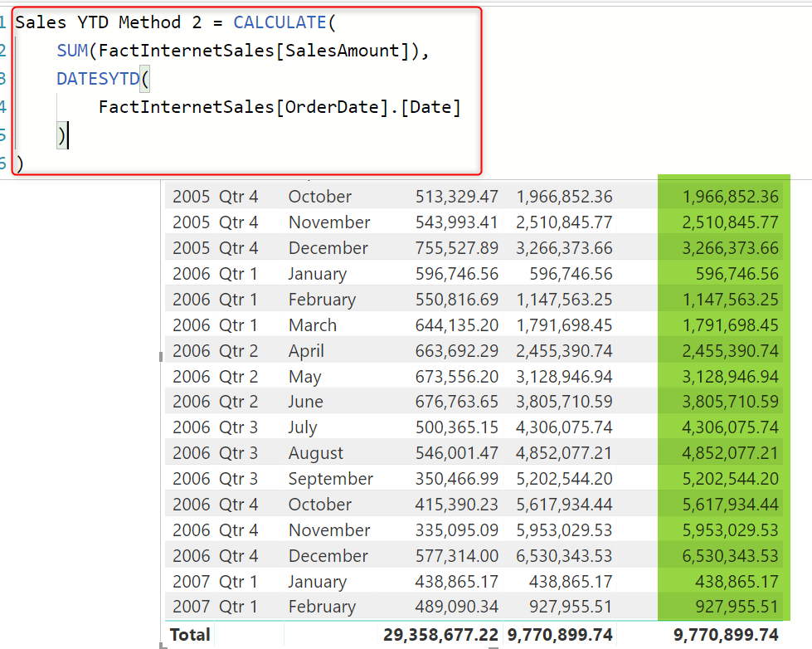Click 6,530,343.53 in the middle YTD column
812x649 pixels.
pyautogui.click(x=564, y=556)
